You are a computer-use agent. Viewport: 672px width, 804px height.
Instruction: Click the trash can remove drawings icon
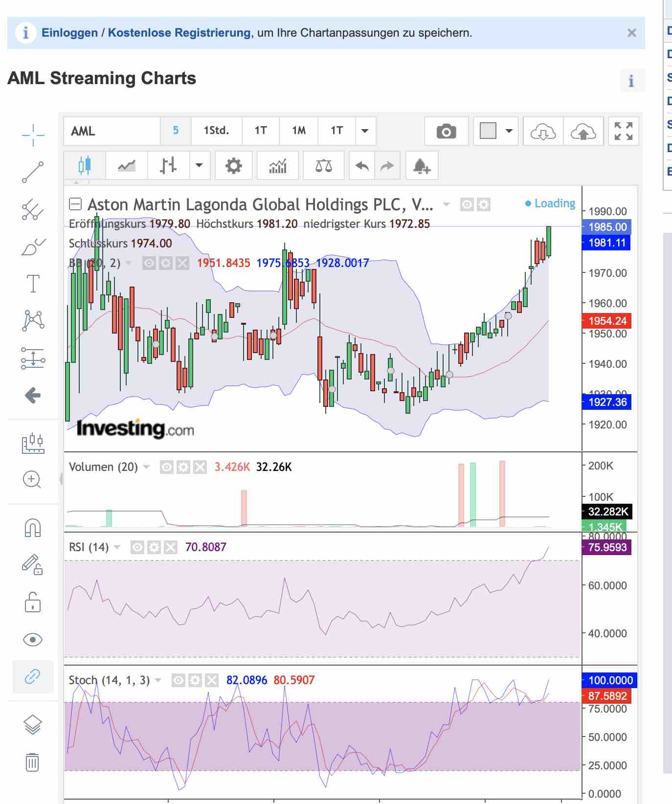[x=33, y=762]
